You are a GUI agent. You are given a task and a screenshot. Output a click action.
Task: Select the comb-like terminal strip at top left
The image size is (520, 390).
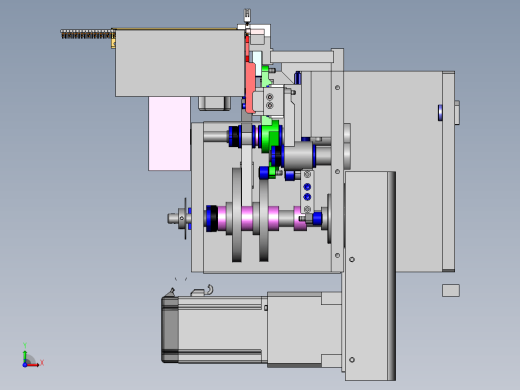[x=87, y=34]
